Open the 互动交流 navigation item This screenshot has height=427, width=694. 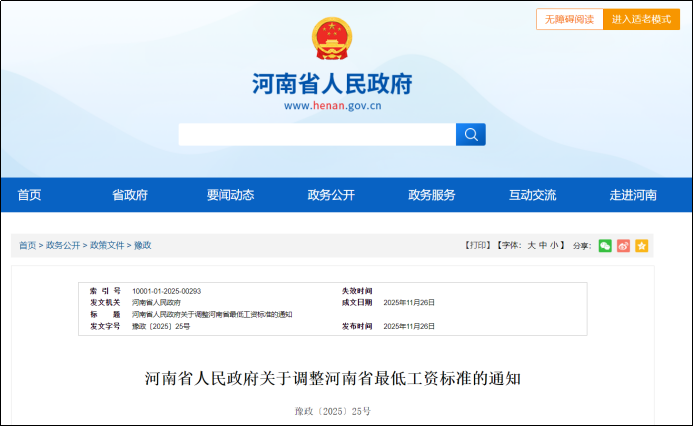pyautogui.click(x=532, y=195)
